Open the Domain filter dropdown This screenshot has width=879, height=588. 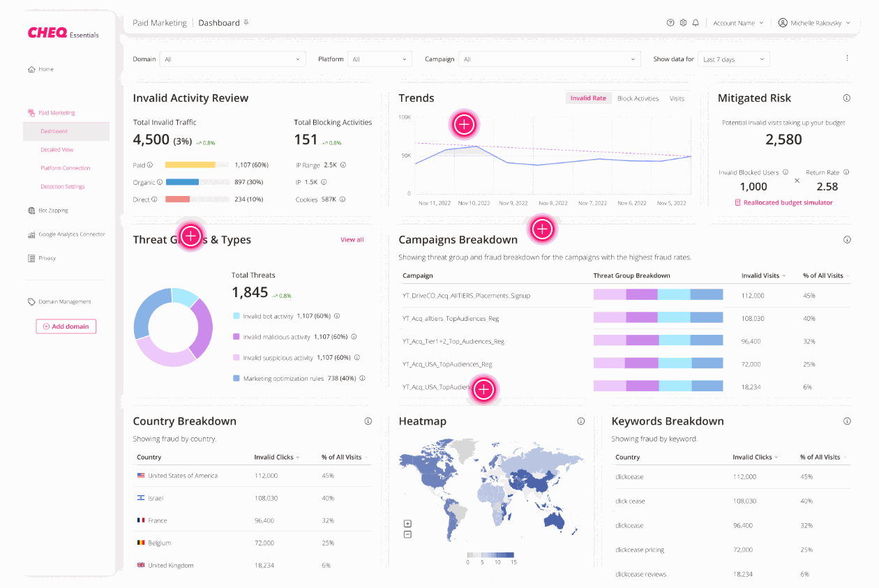(x=232, y=59)
